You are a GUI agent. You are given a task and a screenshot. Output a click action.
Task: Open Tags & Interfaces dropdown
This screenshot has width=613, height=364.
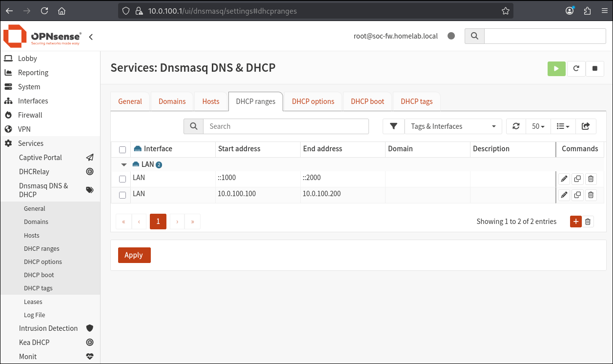pos(453,126)
